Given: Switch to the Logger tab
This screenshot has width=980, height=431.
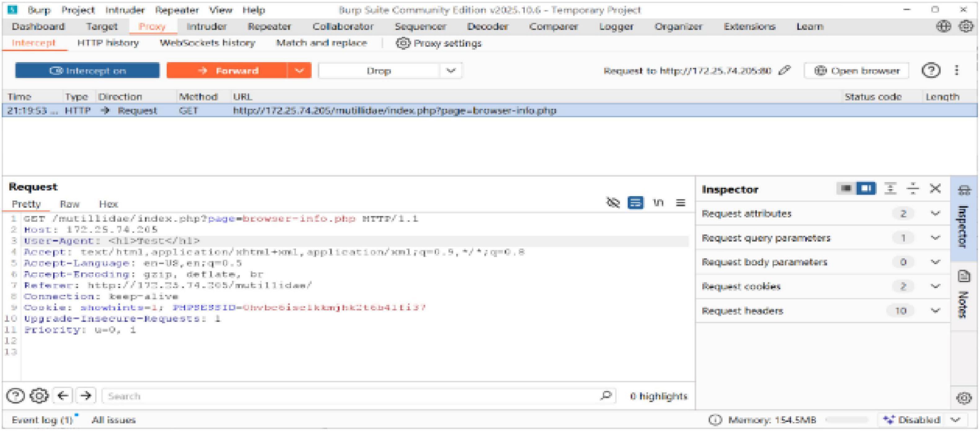Looking at the screenshot, I should click(616, 27).
